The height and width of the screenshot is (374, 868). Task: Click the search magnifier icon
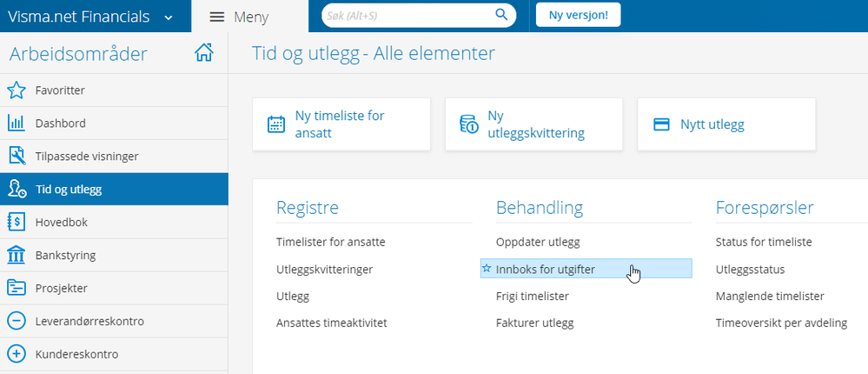(x=501, y=16)
